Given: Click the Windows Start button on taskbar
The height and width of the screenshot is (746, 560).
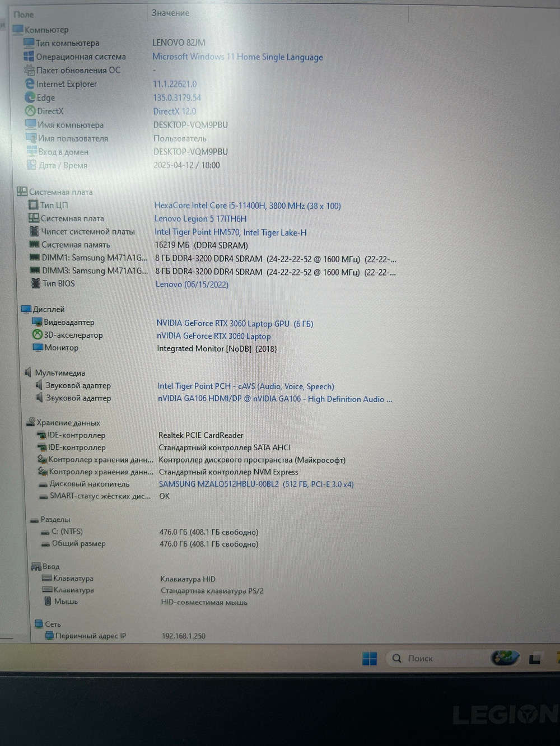Looking at the screenshot, I should pos(370,659).
